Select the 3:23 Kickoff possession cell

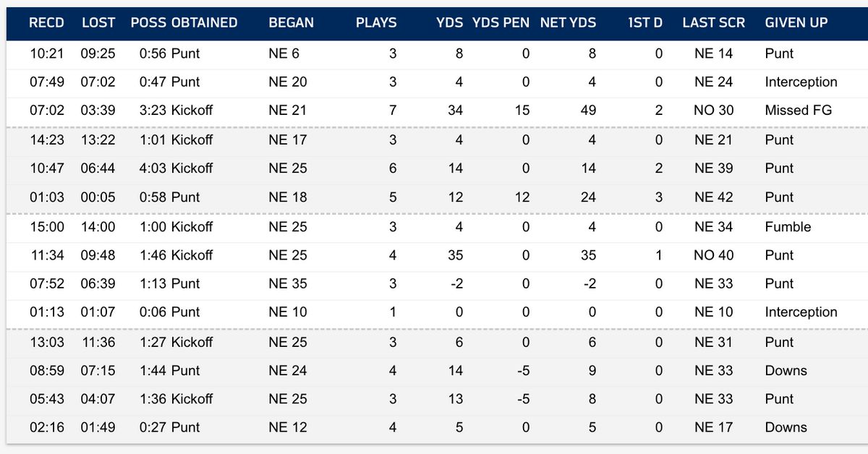coord(176,111)
